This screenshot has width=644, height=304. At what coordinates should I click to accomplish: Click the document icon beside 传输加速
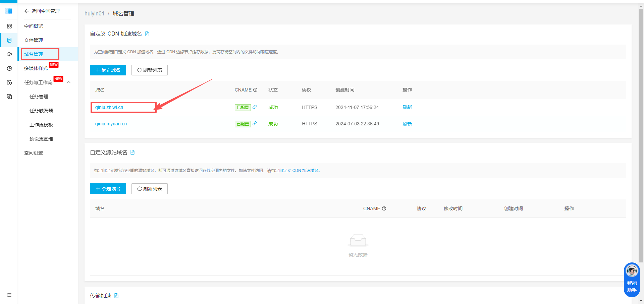116,296
